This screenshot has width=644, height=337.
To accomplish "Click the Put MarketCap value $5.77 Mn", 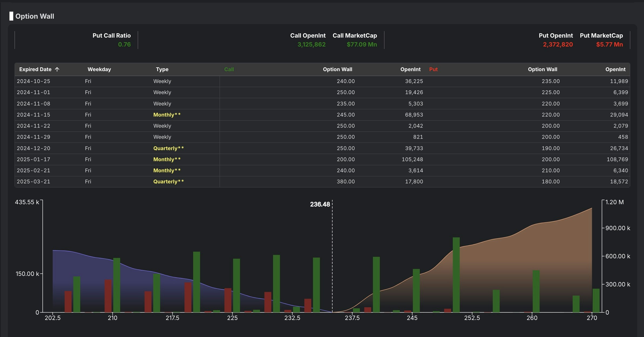I will (609, 44).
